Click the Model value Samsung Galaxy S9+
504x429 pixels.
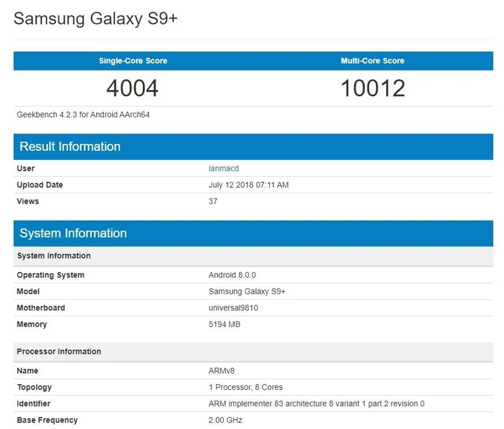pyautogui.click(x=247, y=291)
